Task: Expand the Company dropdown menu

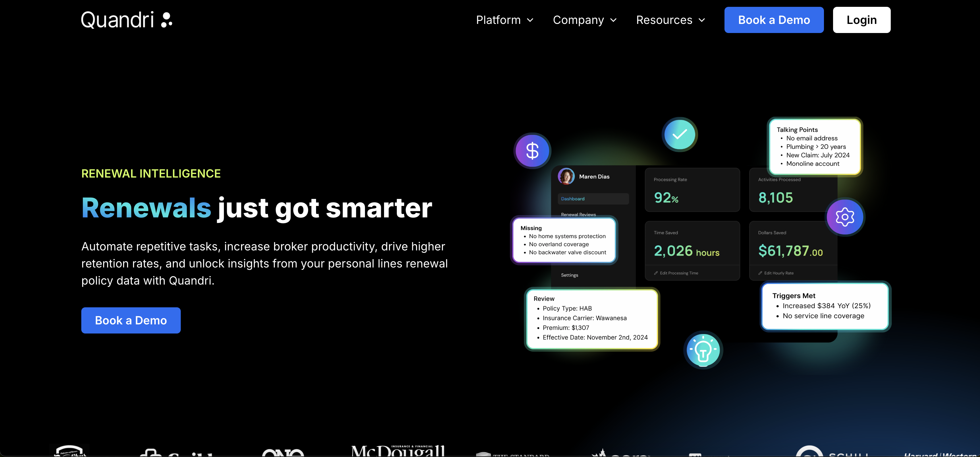Action: 585,20
